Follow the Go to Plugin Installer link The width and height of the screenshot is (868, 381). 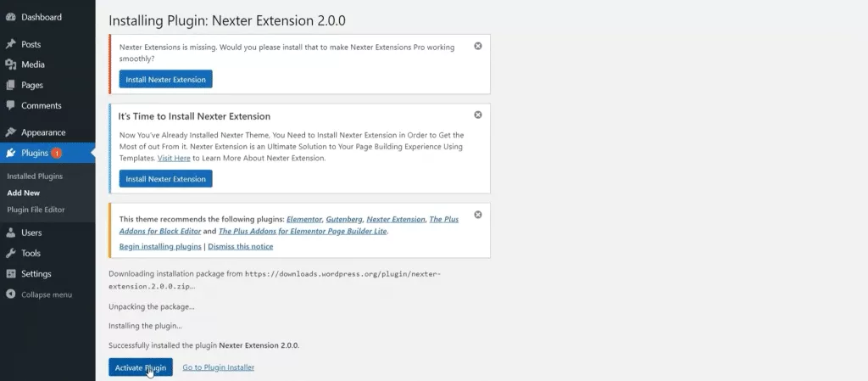point(219,367)
